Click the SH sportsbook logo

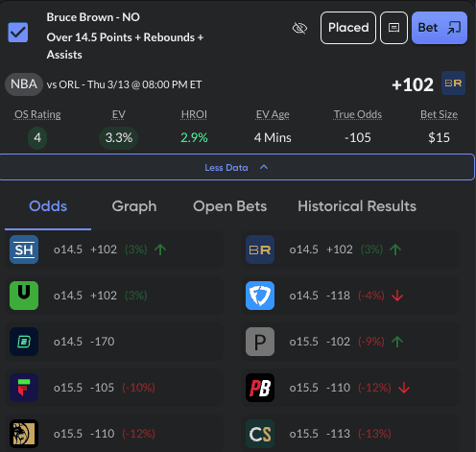point(24,250)
